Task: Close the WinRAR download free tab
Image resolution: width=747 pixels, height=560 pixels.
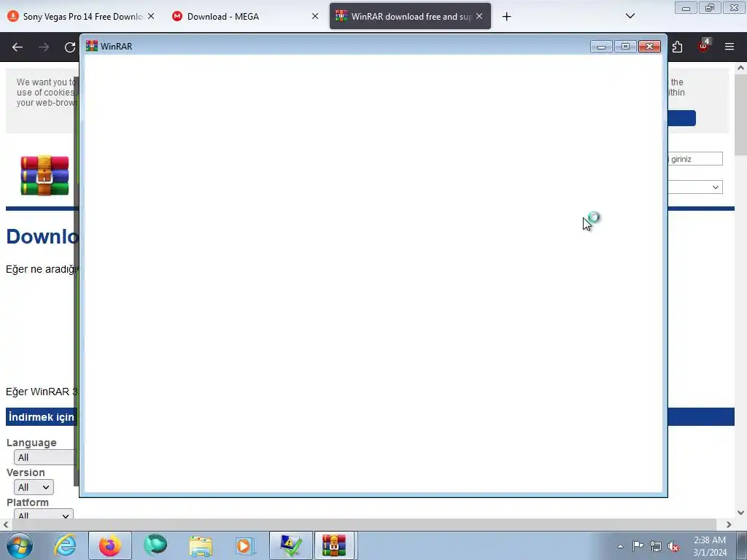Action: click(x=479, y=16)
